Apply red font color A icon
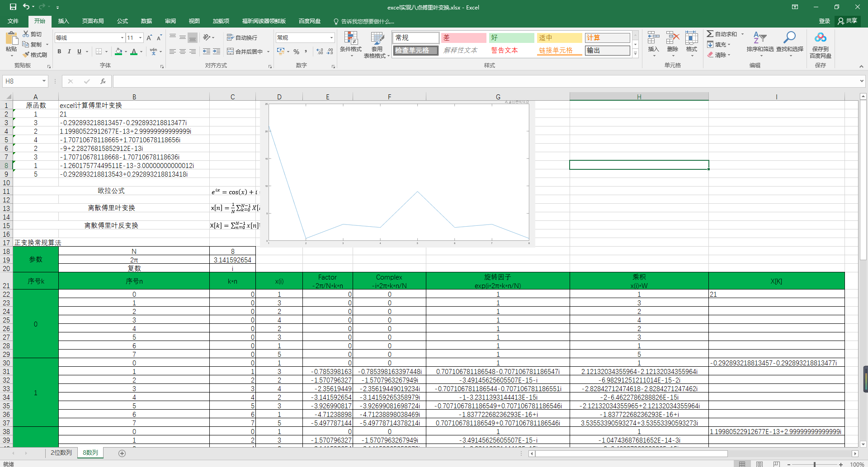Image resolution: width=868 pixels, height=467 pixels. [134, 51]
